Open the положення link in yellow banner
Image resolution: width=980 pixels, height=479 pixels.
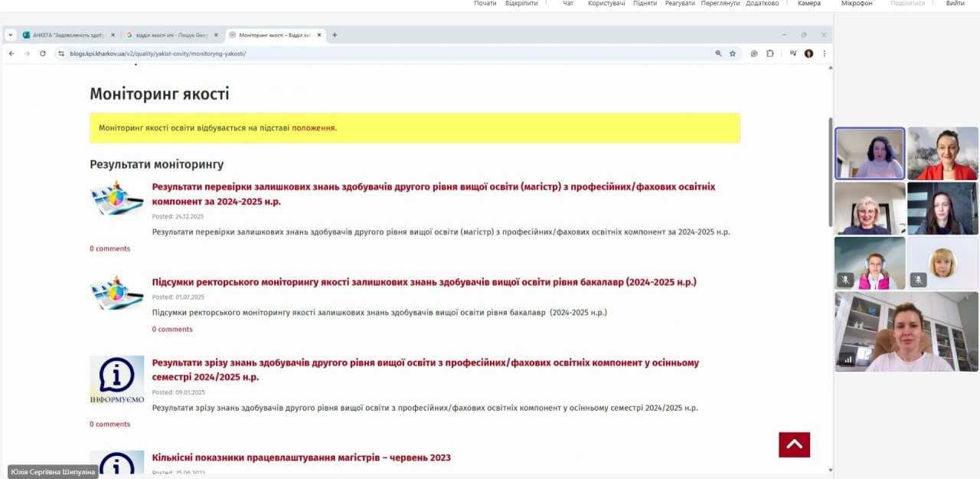click(x=313, y=128)
